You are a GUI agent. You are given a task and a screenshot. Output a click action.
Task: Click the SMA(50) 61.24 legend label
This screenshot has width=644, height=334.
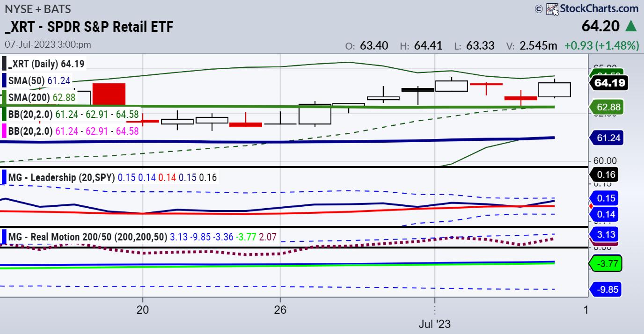tap(39, 81)
